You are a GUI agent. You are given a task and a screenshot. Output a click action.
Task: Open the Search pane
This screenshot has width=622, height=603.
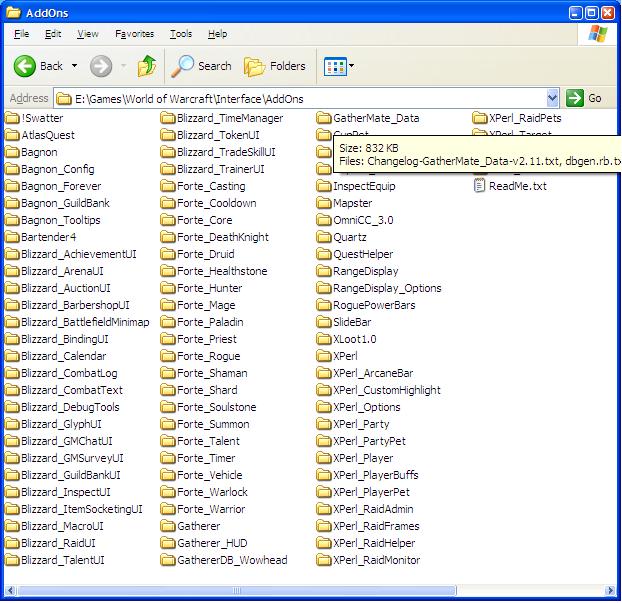click(x=201, y=66)
